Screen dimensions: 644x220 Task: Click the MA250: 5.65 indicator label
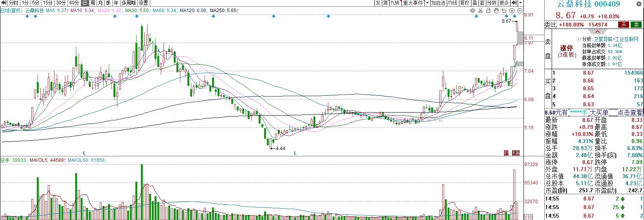pyautogui.click(x=224, y=11)
